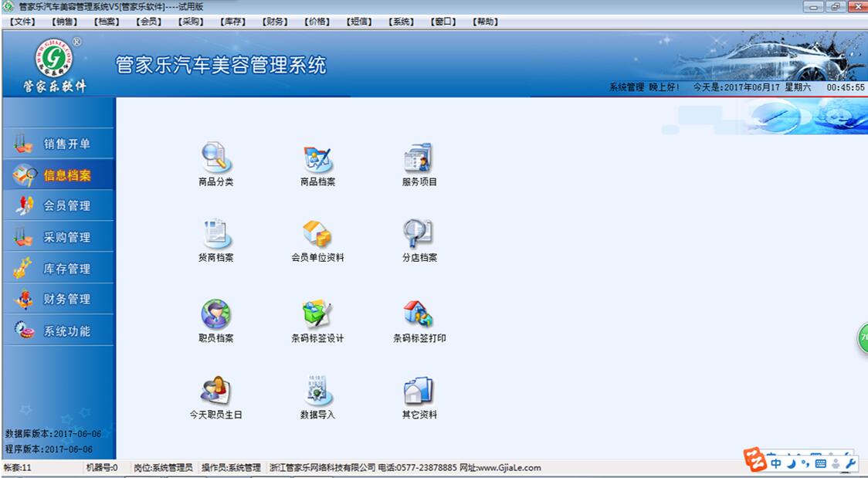Image resolution: width=868 pixels, height=478 pixels.
Task: Toggle Chinese/English input with the 中 icon
Action: click(x=776, y=463)
